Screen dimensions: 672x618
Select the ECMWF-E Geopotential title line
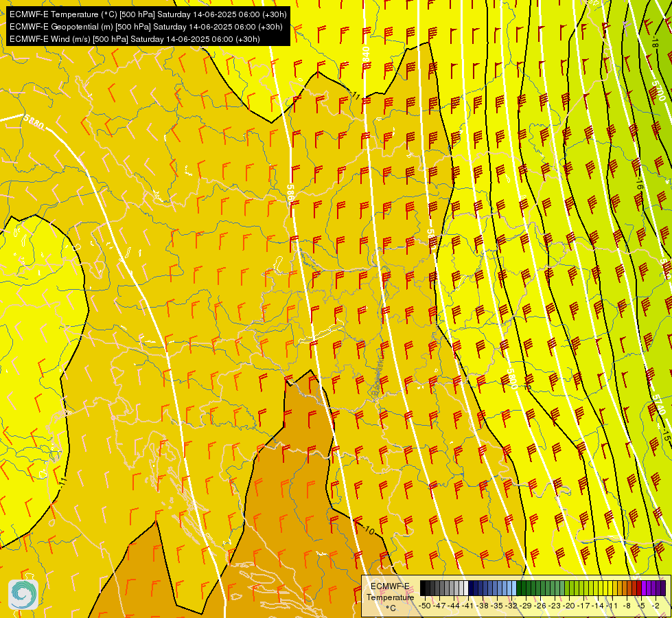click(146, 27)
